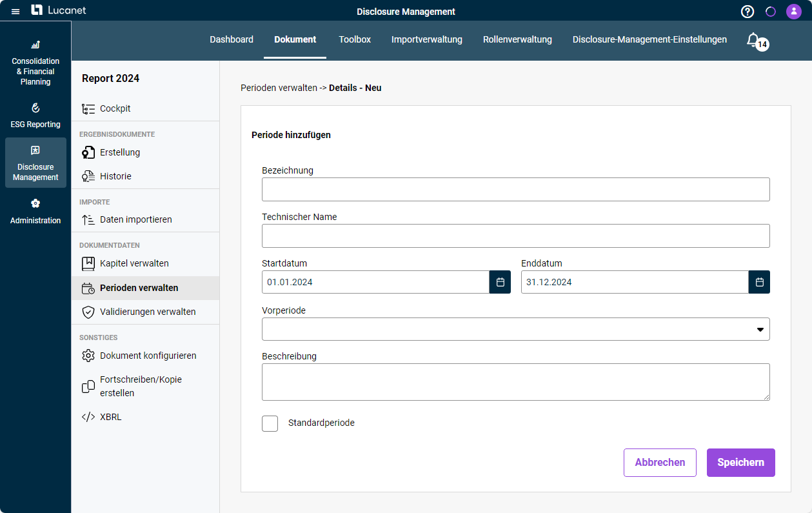
Task: Focus the Bezeichnung input field
Action: pos(516,190)
